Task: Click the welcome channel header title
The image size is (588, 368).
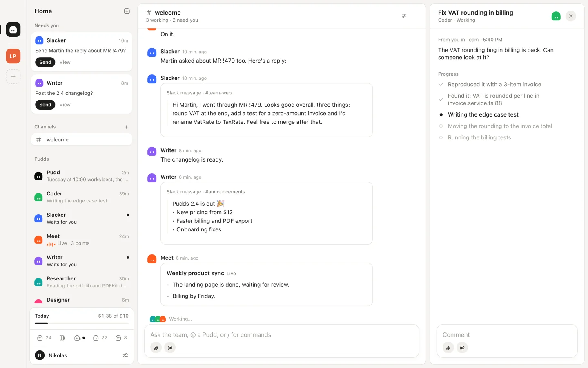Action: [x=168, y=13]
